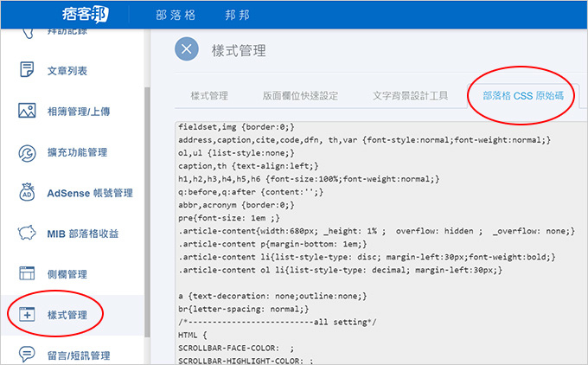
Task: Close the 樣式管理 panel with X button
Action: 187,49
